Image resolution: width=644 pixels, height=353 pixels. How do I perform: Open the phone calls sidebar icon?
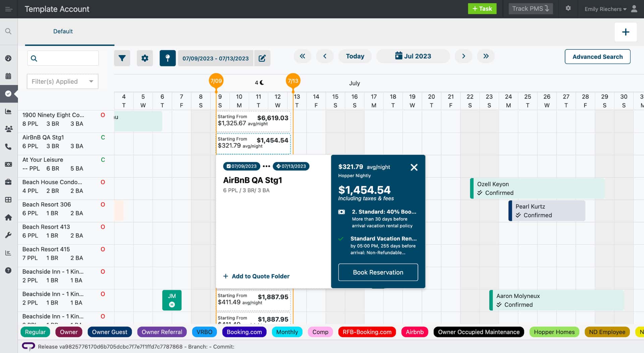tap(9, 147)
